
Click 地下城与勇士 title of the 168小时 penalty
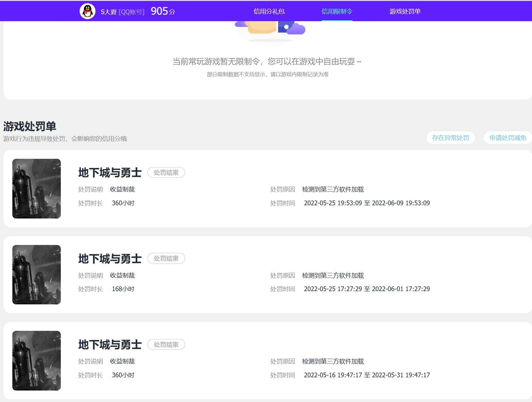click(x=110, y=259)
